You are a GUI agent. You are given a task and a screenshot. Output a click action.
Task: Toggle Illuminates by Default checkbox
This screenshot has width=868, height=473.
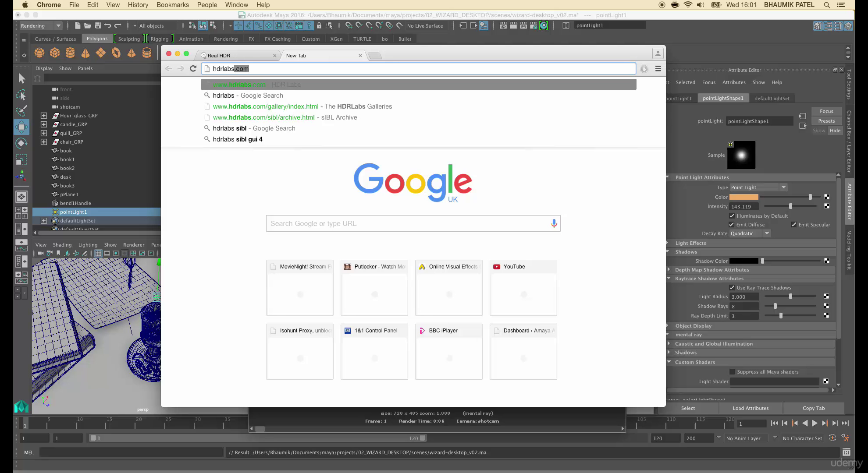point(732,215)
